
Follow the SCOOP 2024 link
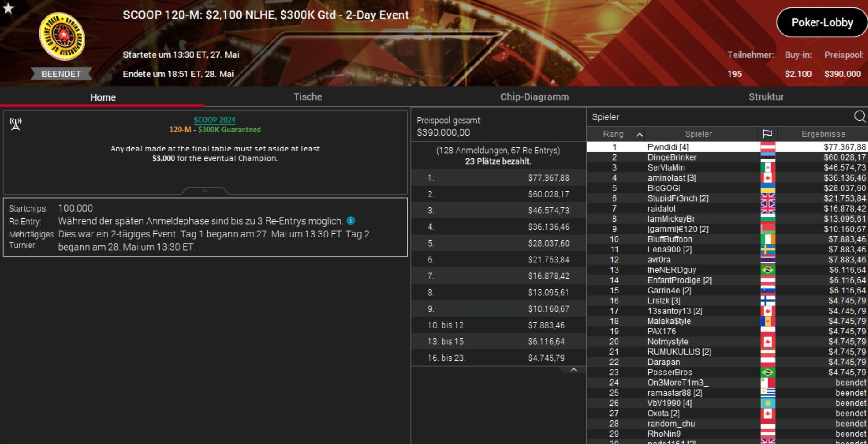coord(214,120)
